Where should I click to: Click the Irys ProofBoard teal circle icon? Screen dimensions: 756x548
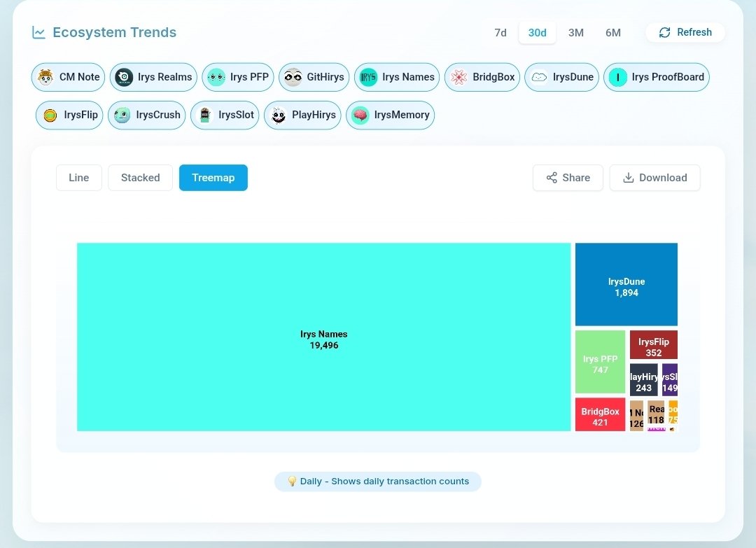(618, 77)
